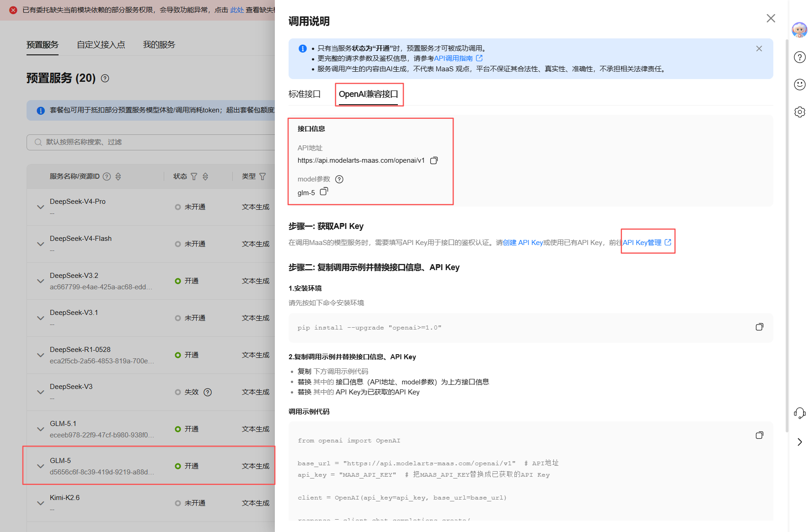This screenshot has height=532, width=809.
Task: Expand the DeepSeek-V3.1 row
Action: click(x=41, y=318)
